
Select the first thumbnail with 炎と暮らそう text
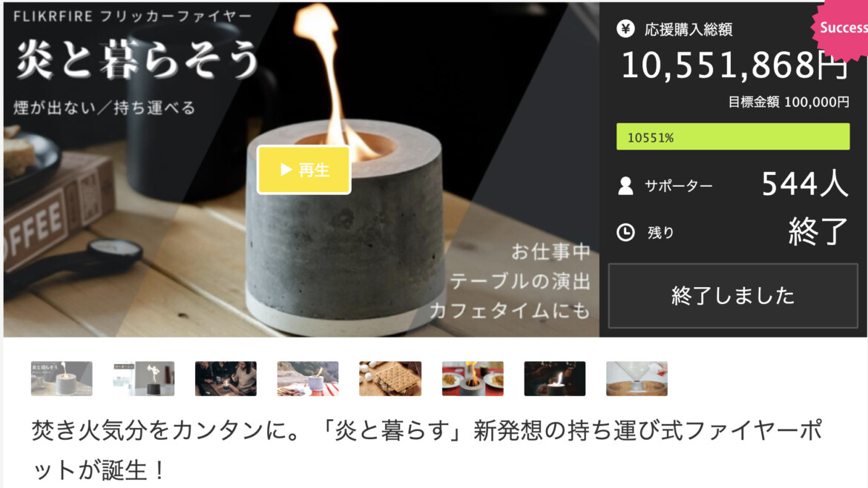(62, 378)
